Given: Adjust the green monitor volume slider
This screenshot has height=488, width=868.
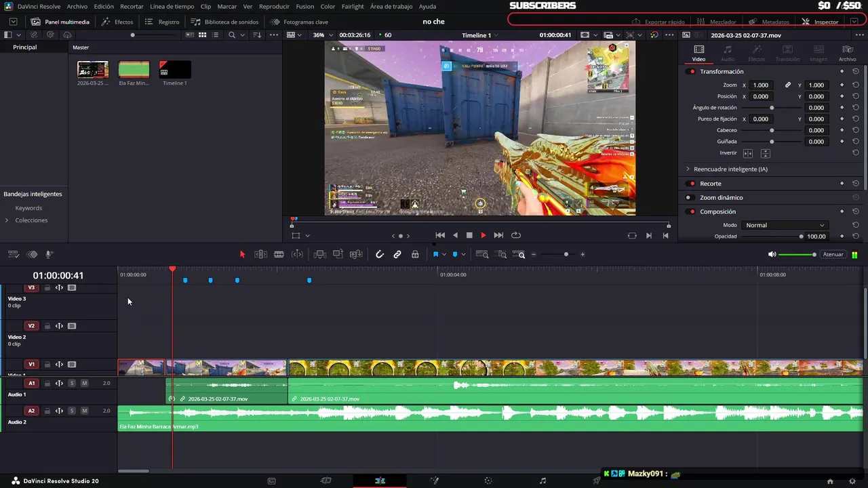Looking at the screenshot, I should [x=797, y=254].
